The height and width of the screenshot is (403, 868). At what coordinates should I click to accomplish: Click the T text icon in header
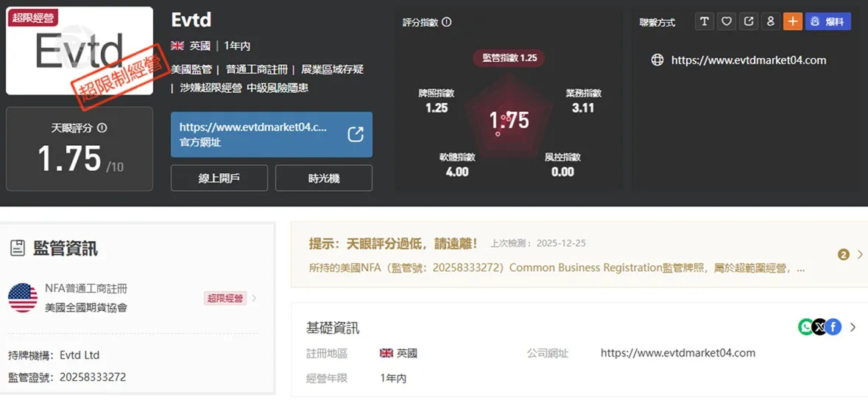704,21
